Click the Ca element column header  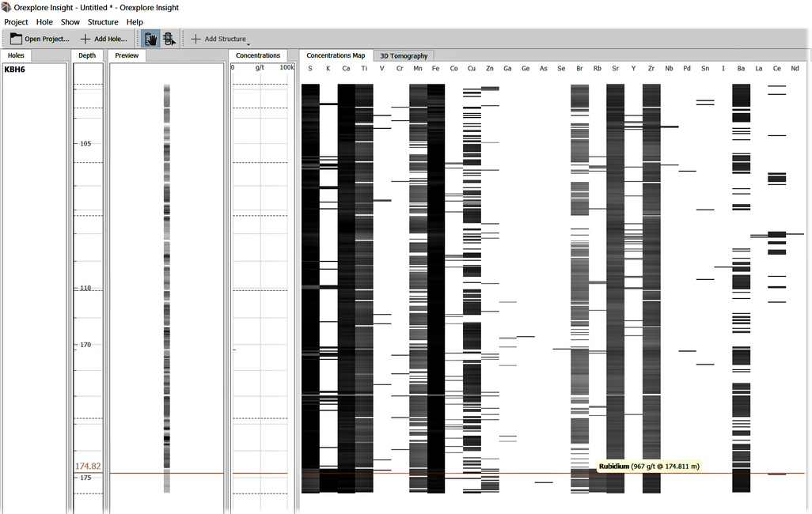[x=346, y=68]
